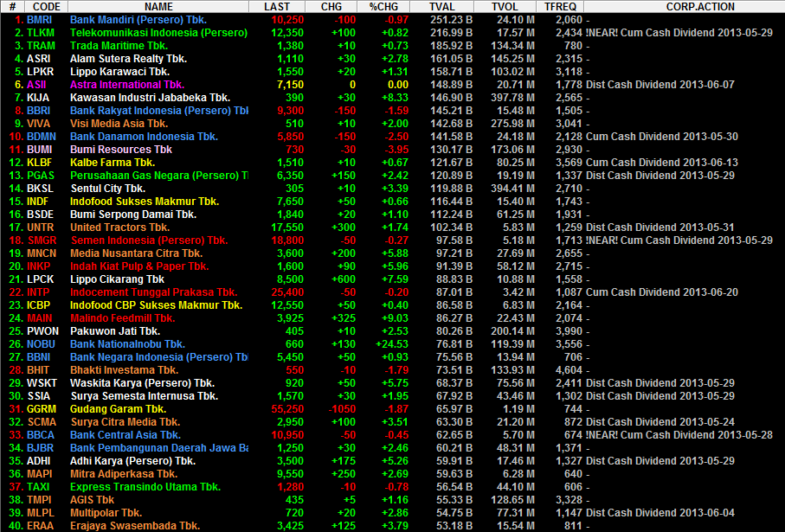Select stock code MAIN
785x532 pixels.
click(x=40, y=319)
